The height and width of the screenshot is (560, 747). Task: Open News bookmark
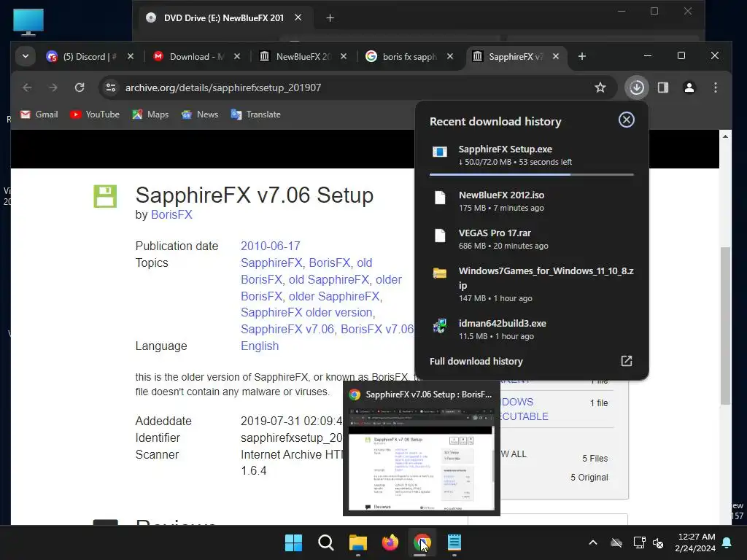coord(200,114)
